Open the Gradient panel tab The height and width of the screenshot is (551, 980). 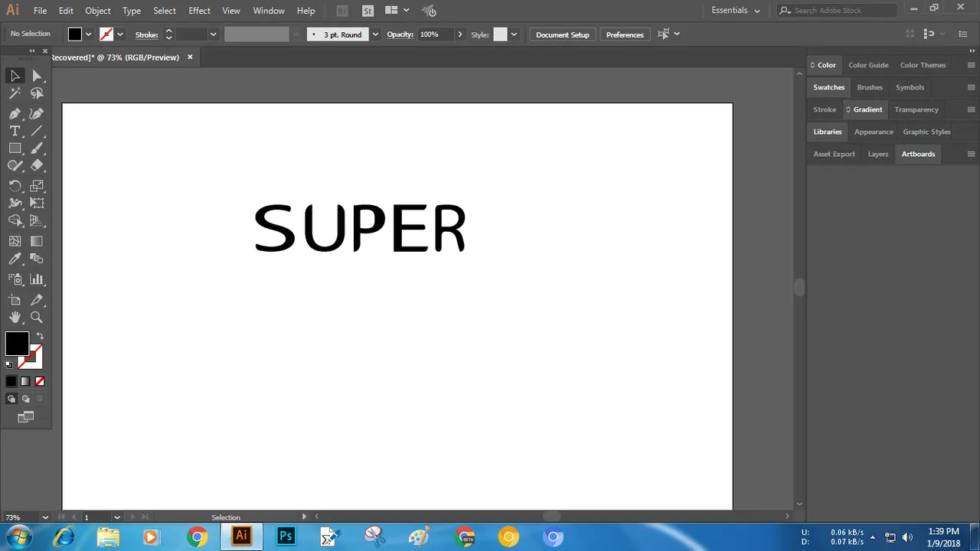click(x=867, y=109)
